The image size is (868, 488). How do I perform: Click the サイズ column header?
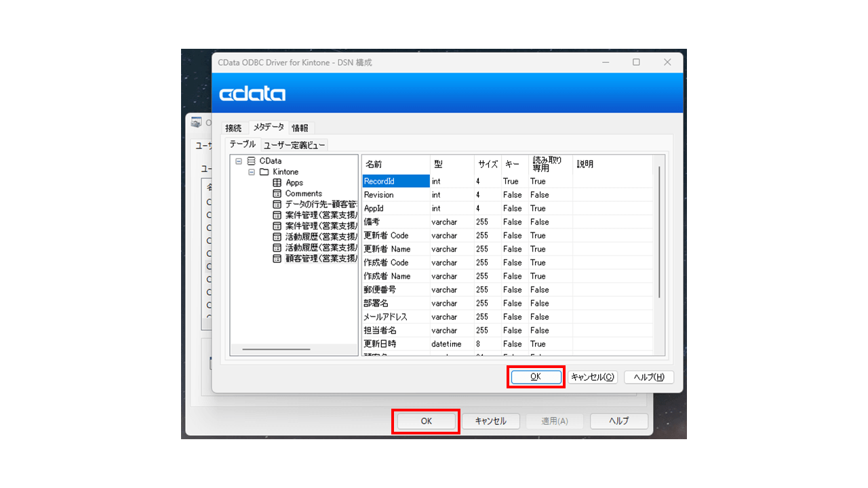point(488,164)
